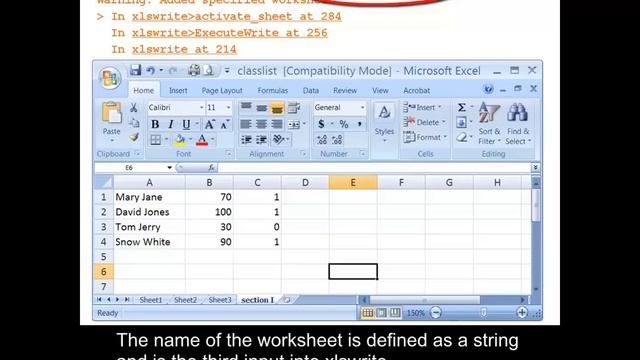The width and height of the screenshot is (640, 360).
Task: Zoom out with the minus button
Action: (436, 313)
